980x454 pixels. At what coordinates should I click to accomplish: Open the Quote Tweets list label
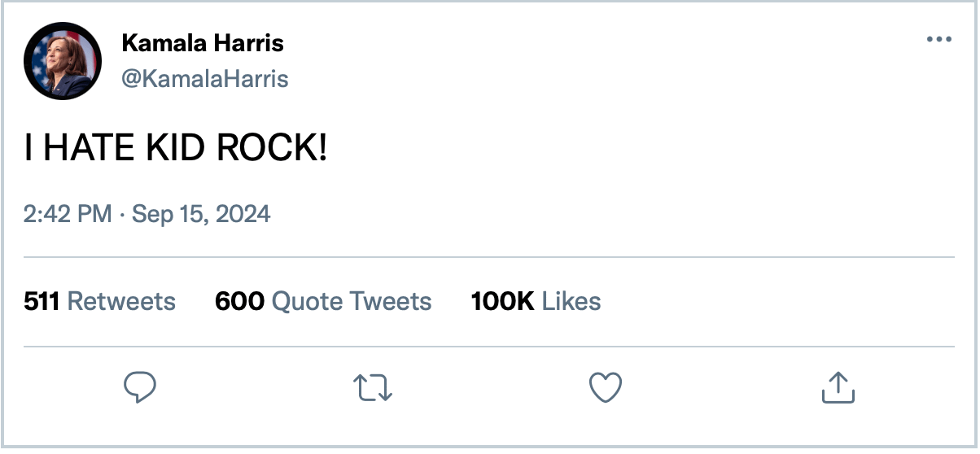coord(352,302)
